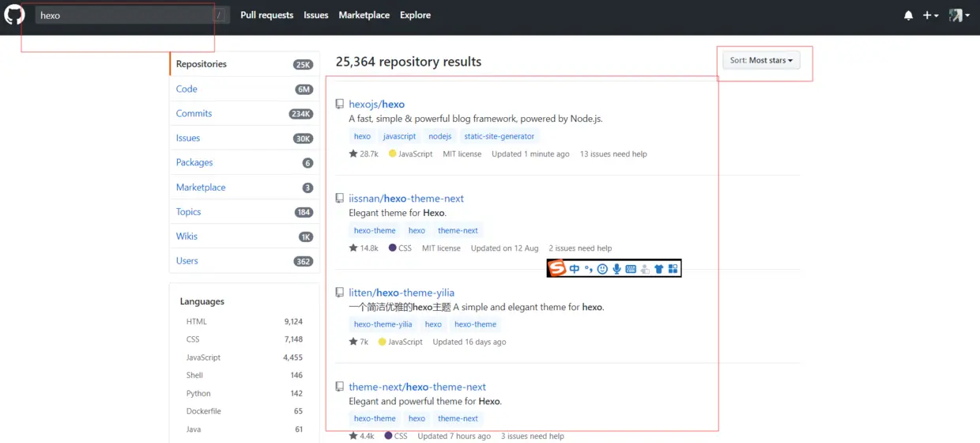Filter results by JavaScript language

(244, 358)
